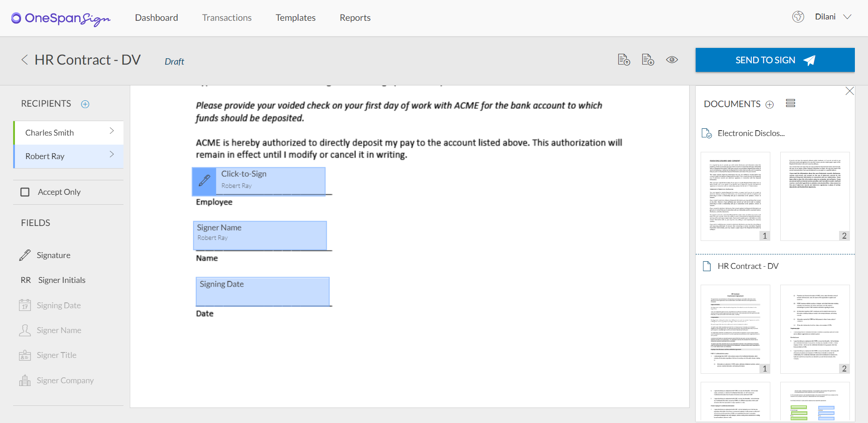Go to the Reports tab
Screen dimensions: 868x423
[355, 18]
